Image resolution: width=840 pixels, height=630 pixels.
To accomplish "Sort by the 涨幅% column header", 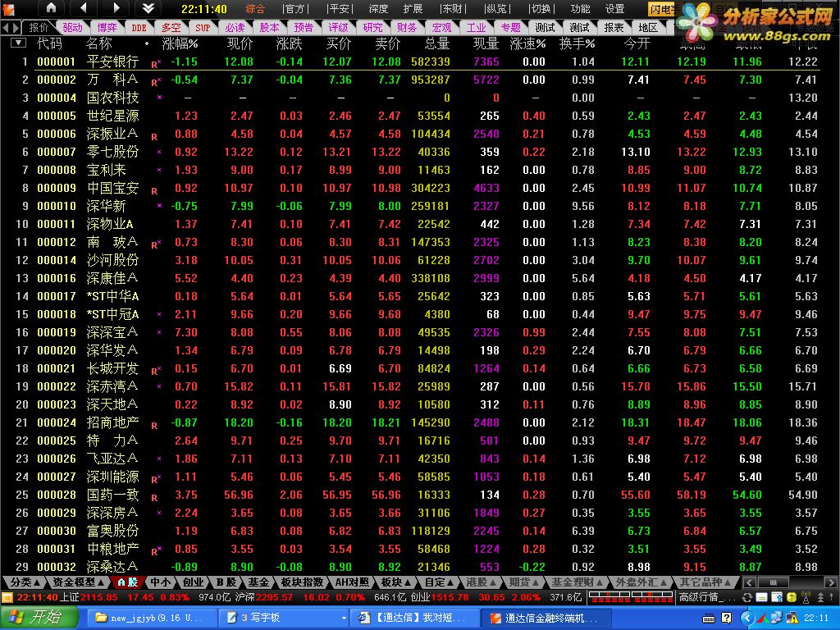I will [180, 43].
